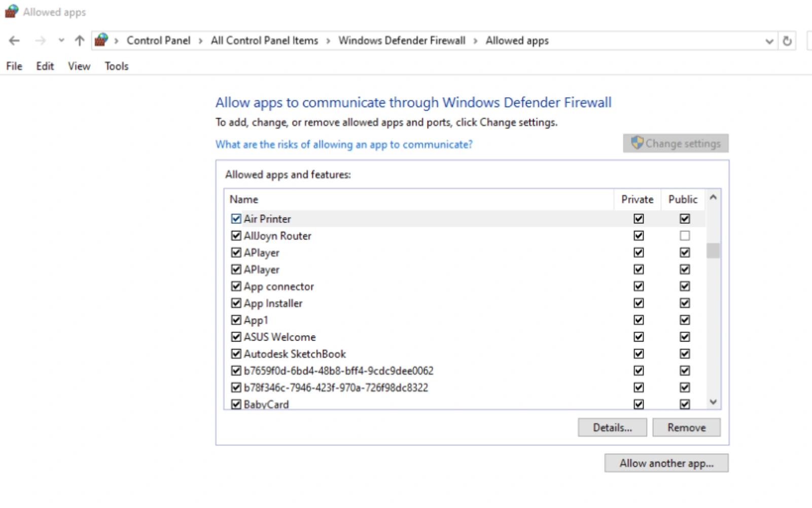Select the Autodesk SketchBook name text
This screenshot has width=812, height=508.
tap(295, 354)
